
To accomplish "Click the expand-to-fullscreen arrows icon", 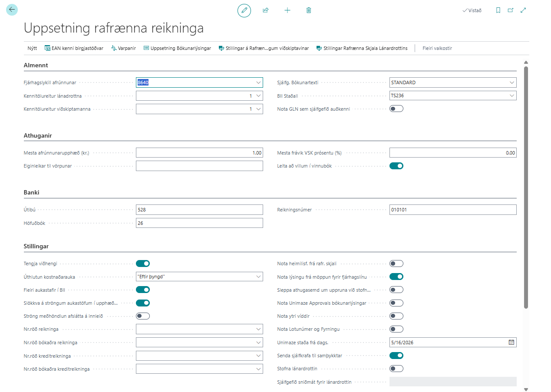I will [523, 10].
